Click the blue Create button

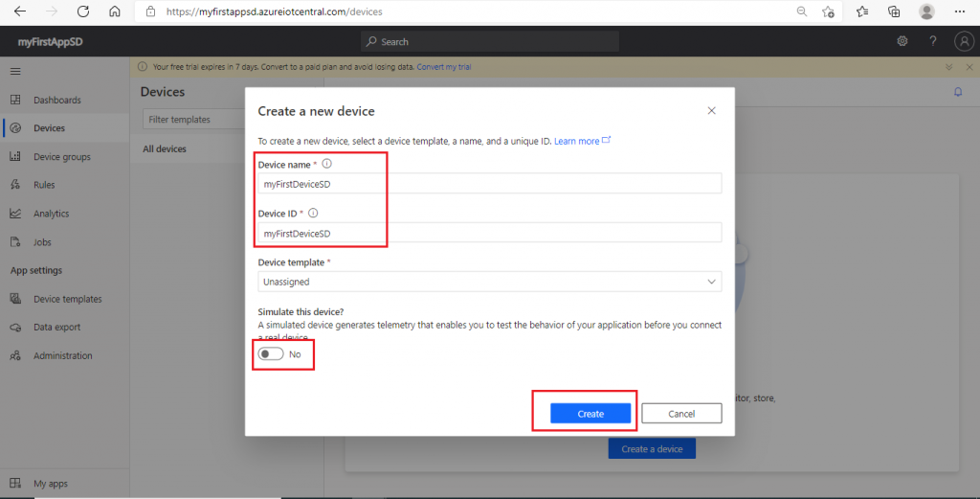pyautogui.click(x=590, y=414)
